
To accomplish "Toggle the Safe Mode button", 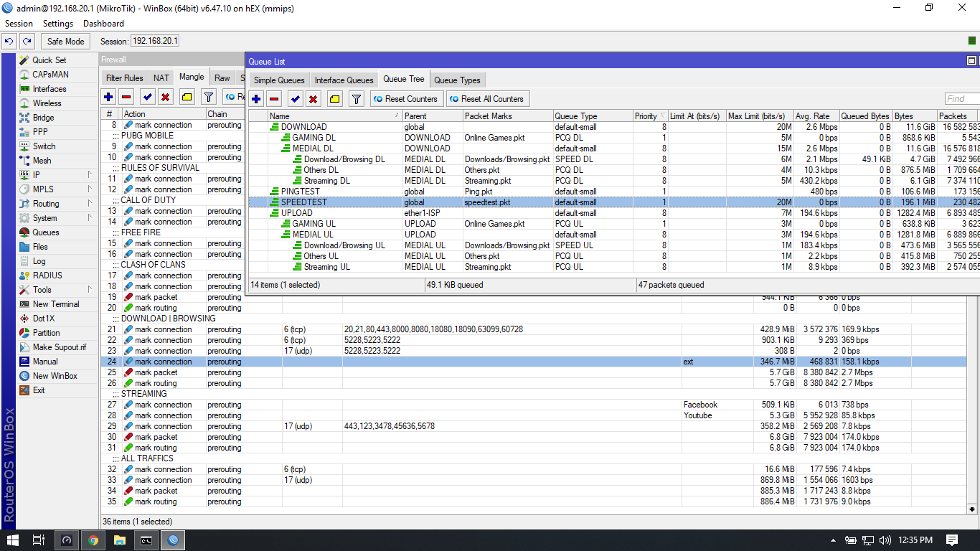I will [66, 42].
